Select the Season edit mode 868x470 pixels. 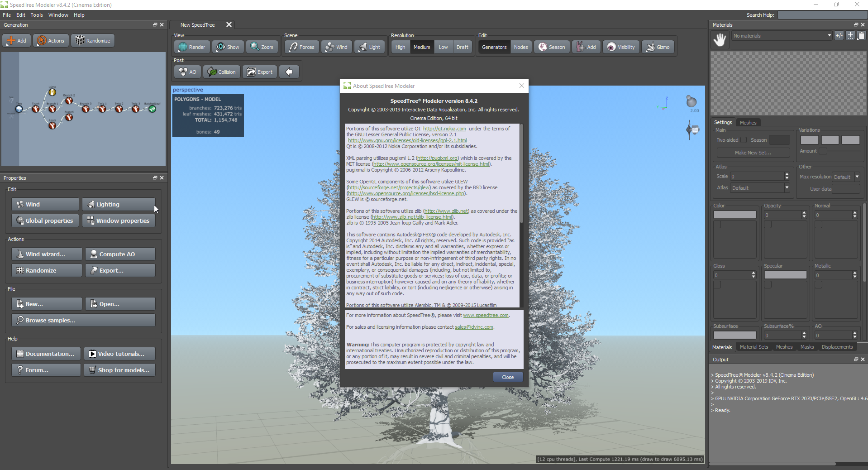(552, 47)
